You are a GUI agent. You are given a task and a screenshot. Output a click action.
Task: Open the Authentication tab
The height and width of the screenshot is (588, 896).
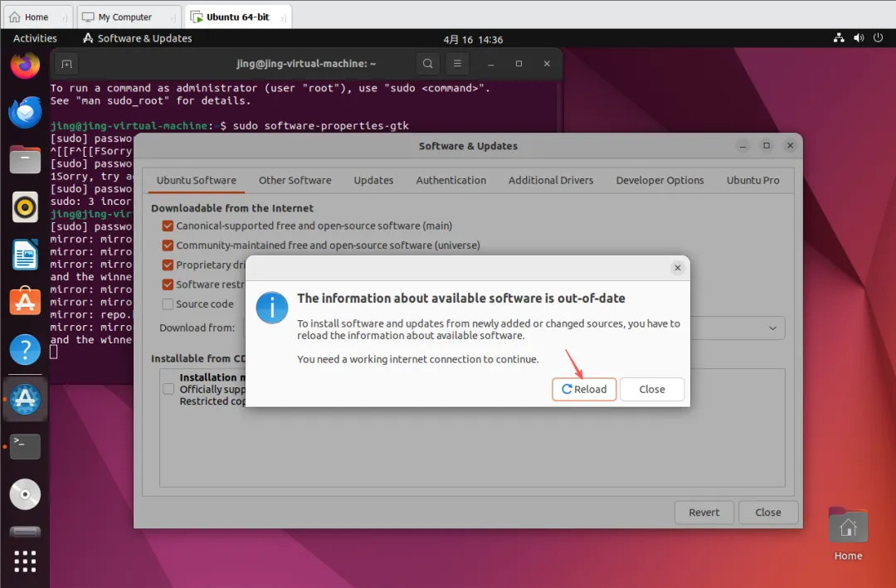450,180
